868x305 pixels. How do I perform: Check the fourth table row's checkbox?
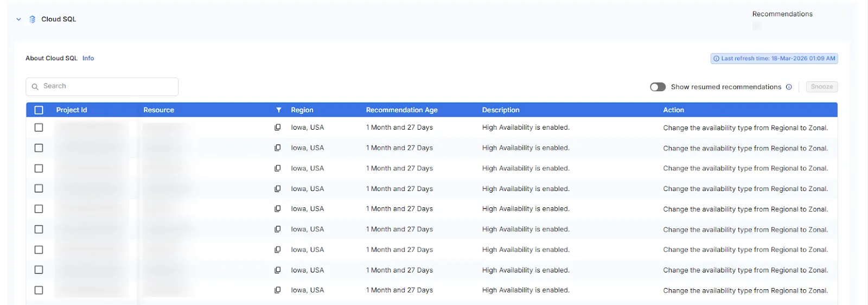click(39, 189)
